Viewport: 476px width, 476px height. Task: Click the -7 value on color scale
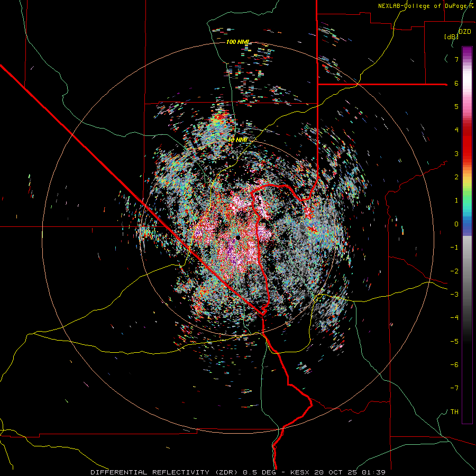[454, 388]
